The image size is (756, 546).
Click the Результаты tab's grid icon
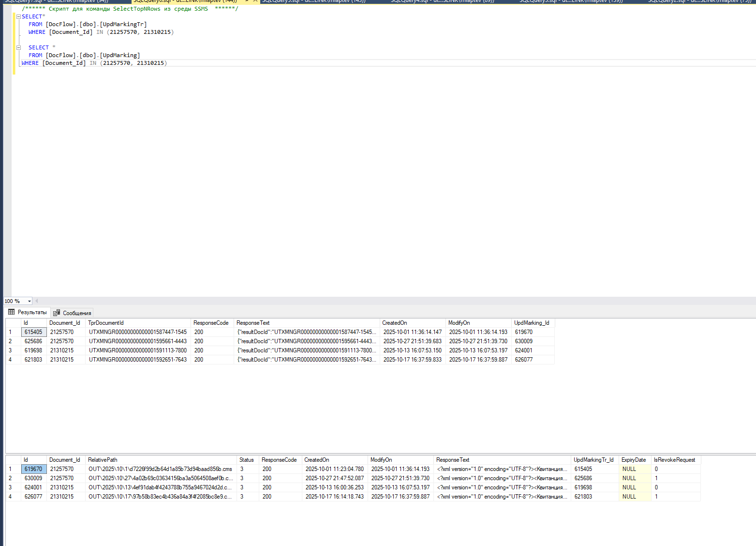[12, 312]
